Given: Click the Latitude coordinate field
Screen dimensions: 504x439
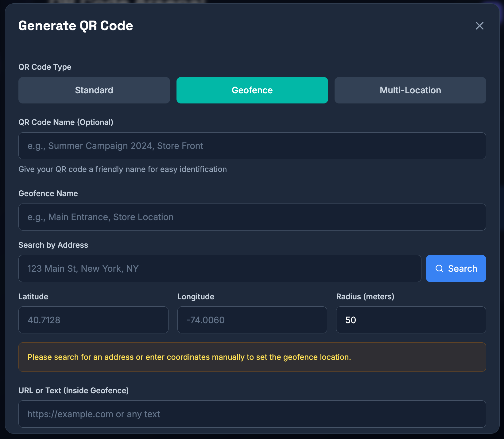Looking at the screenshot, I should tap(93, 320).
